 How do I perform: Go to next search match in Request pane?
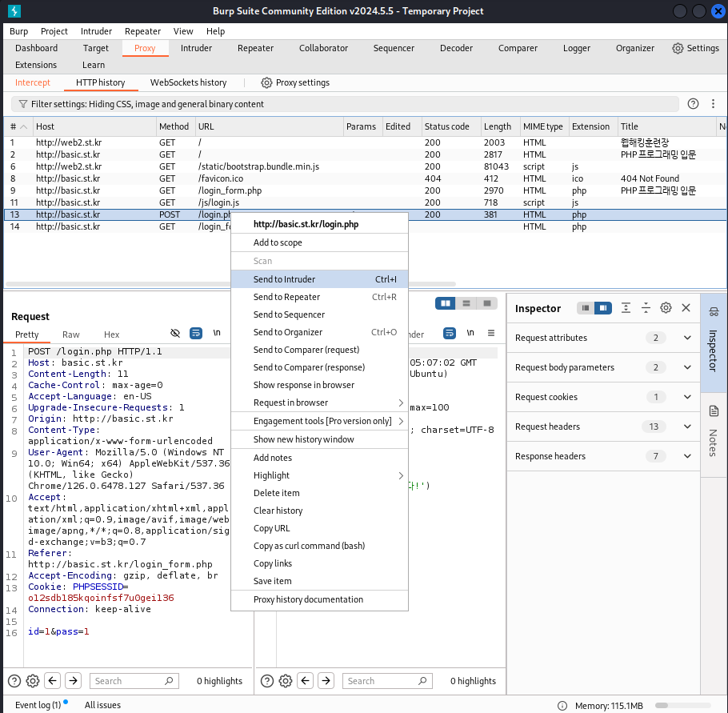point(74,681)
